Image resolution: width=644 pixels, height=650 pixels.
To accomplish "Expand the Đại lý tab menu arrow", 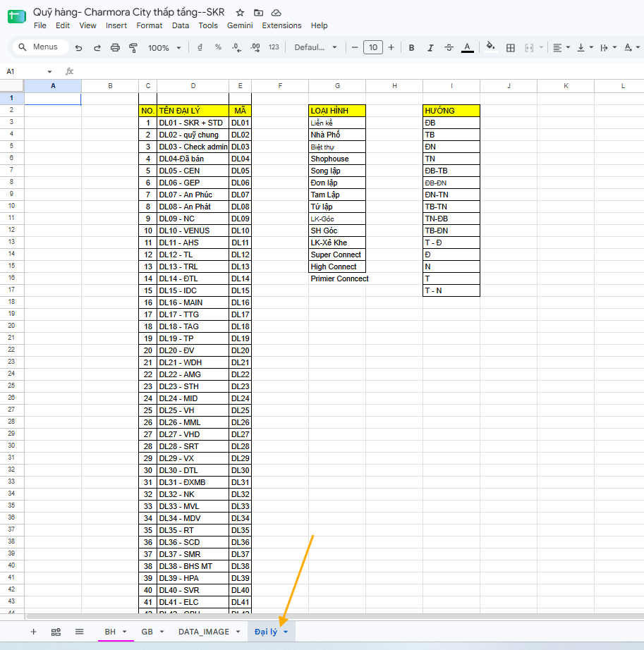I will coord(286,632).
